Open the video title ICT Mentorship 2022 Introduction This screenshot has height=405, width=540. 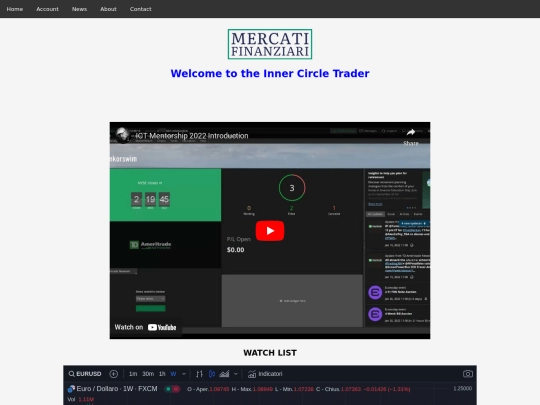point(192,136)
